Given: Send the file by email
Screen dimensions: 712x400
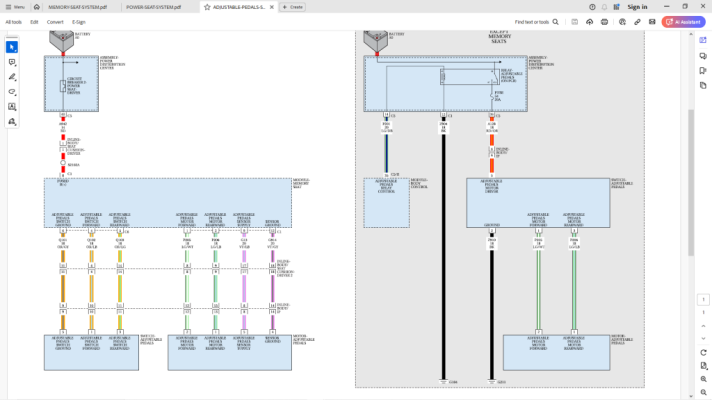Looking at the screenshot, I should point(652,22).
